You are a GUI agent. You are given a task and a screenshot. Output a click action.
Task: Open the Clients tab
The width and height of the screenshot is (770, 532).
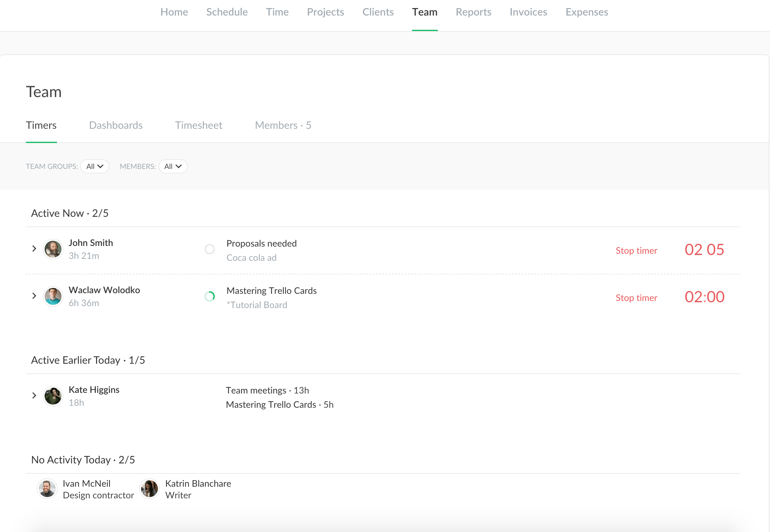tap(378, 12)
